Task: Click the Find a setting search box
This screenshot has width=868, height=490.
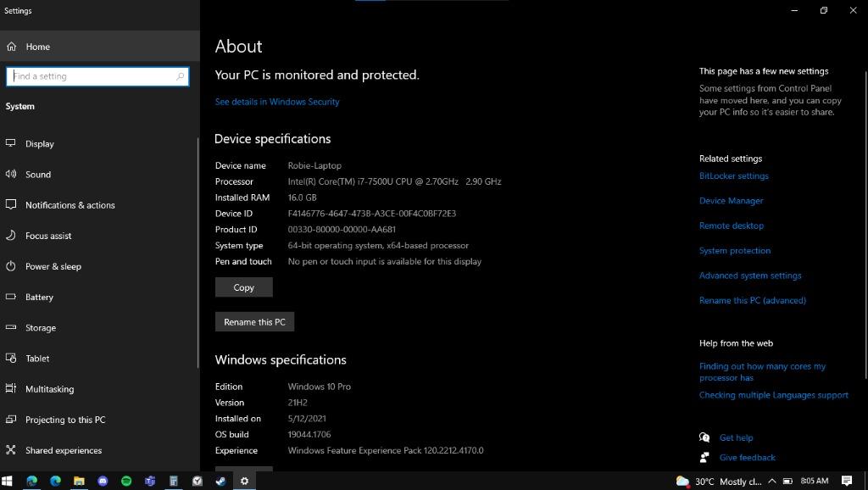Action: pos(97,76)
